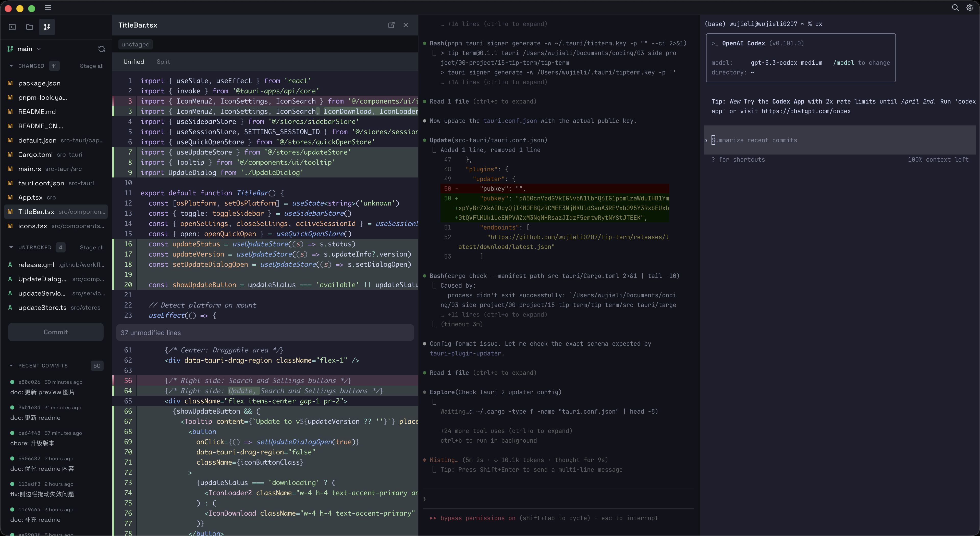Switch to the folder explorer icon
Image resolution: width=980 pixels, height=536 pixels.
29,27
